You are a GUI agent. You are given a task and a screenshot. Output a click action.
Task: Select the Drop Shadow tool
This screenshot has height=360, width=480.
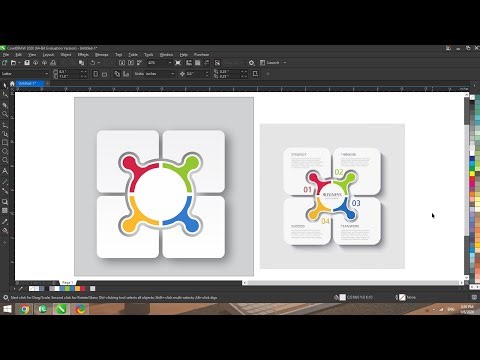[x=5, y=202]
